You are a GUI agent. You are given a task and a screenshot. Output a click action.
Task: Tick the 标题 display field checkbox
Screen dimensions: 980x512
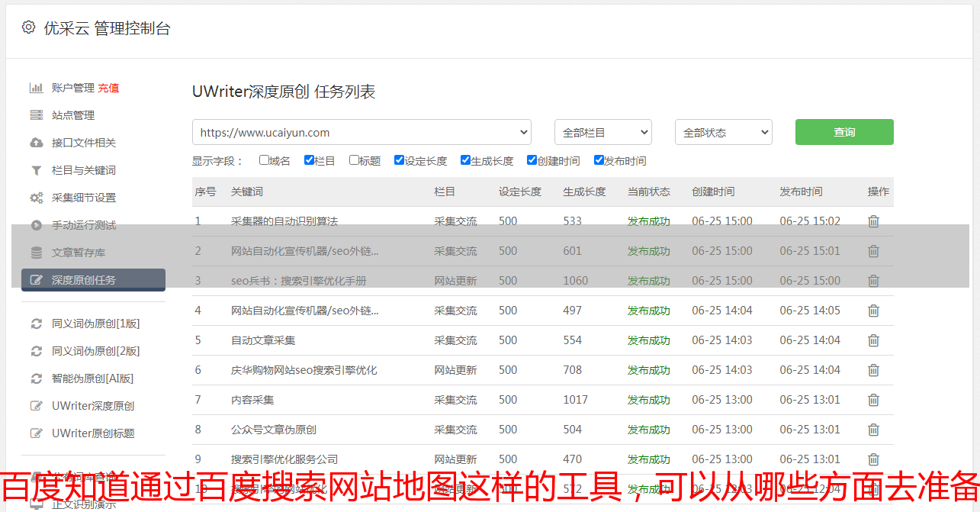click(354, 160)
